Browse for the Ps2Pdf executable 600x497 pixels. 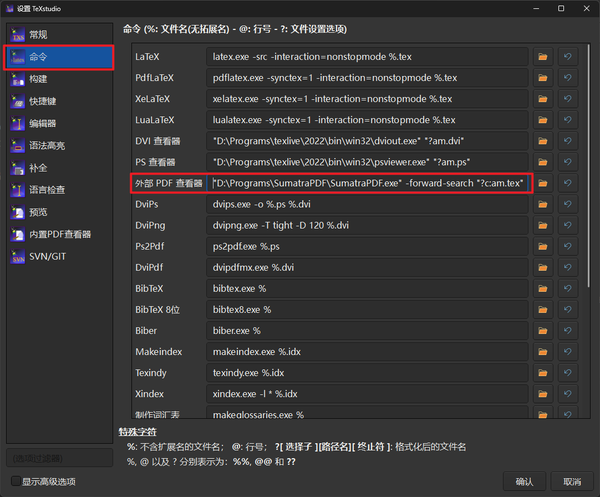tap(543, 246)
